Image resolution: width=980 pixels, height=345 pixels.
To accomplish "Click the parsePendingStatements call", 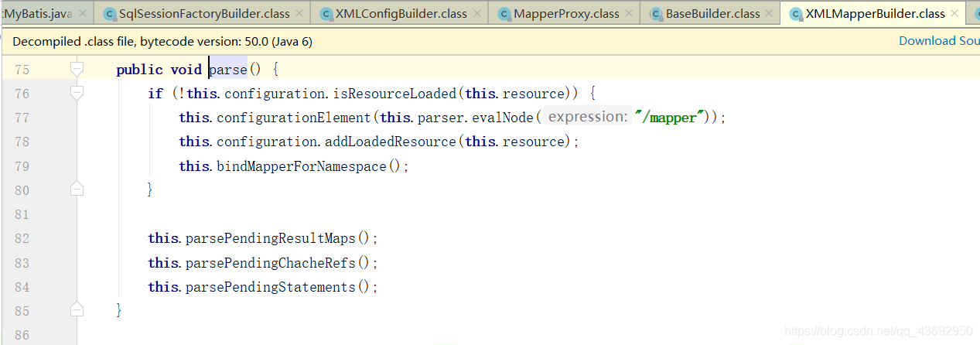I will pos(271,287).
